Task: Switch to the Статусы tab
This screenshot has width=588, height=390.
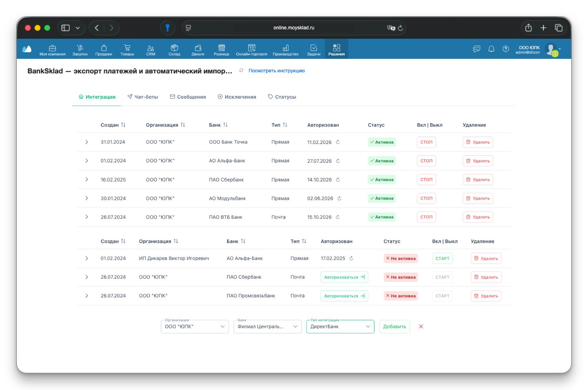Action: (282, 97)
